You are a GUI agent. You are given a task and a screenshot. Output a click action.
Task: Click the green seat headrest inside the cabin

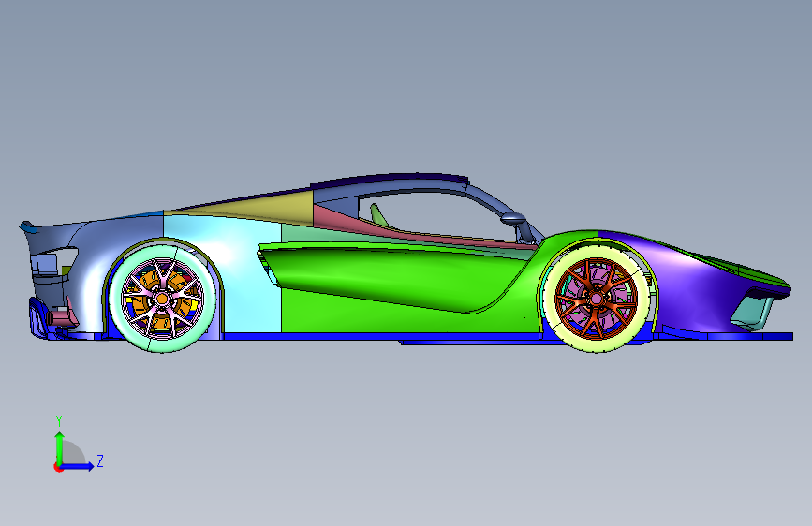[x=378, y=214]
